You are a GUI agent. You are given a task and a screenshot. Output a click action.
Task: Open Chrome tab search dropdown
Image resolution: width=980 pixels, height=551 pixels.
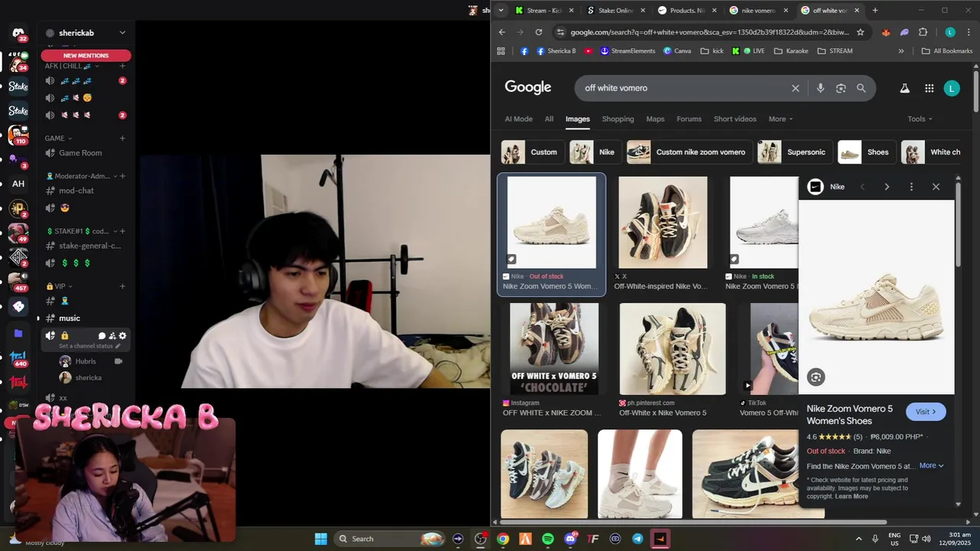click(x=501, y=11)
